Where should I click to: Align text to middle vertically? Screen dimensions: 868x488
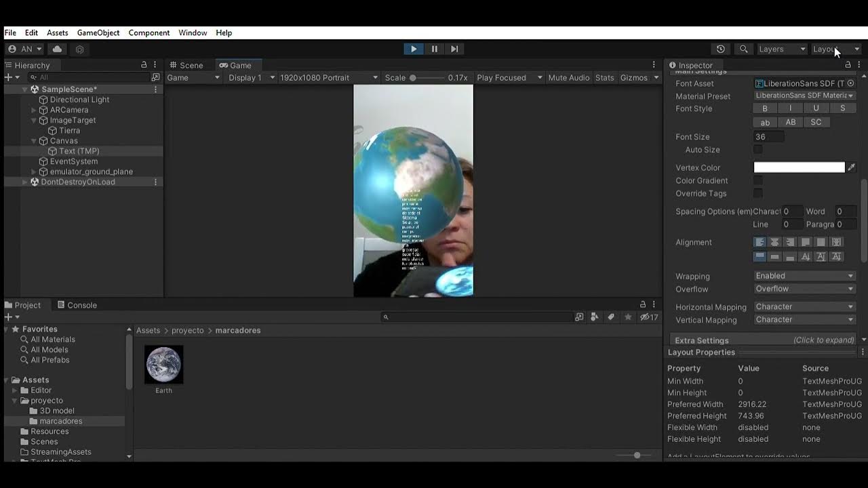pyautogui.click(x=774, y=257)
